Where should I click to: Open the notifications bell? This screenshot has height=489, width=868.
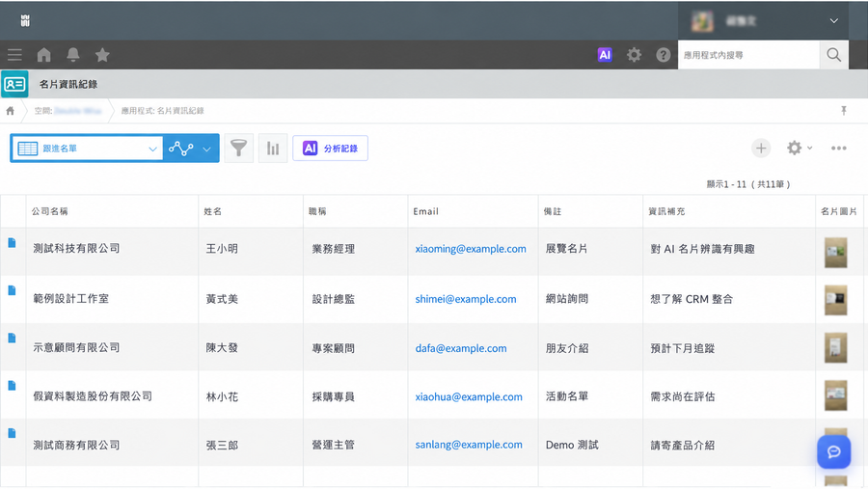click(x=73, y=55)
